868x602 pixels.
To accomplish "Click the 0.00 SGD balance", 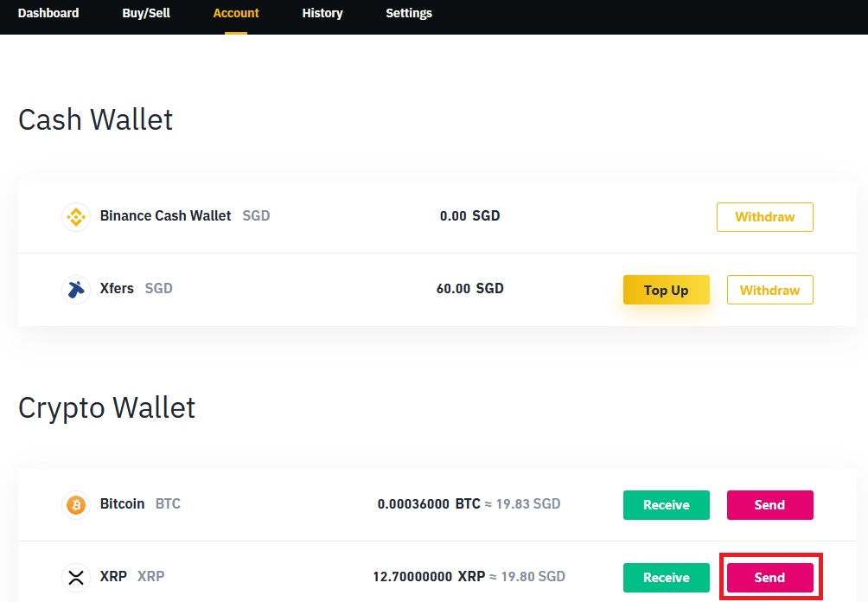I will 469,215.
